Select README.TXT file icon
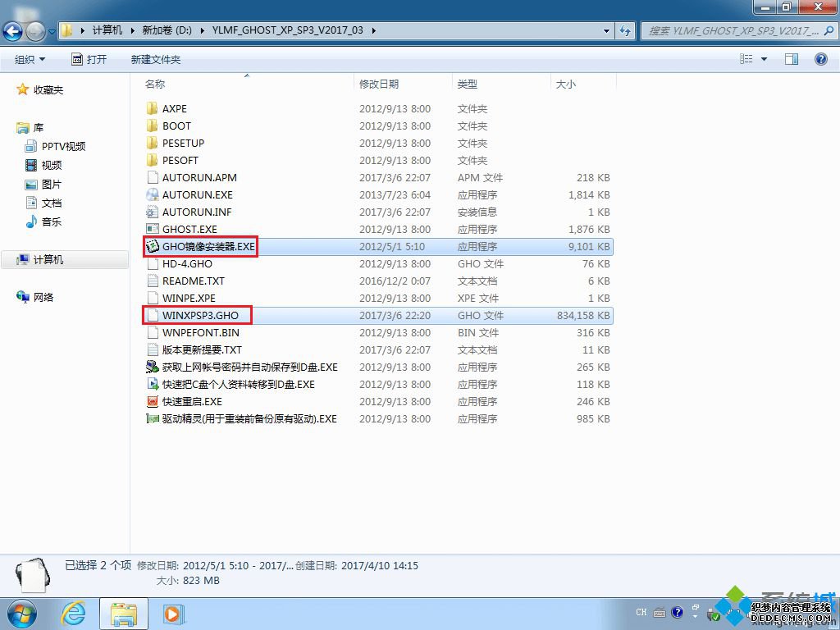The image size is (840, 630). (x=153, y=281)
